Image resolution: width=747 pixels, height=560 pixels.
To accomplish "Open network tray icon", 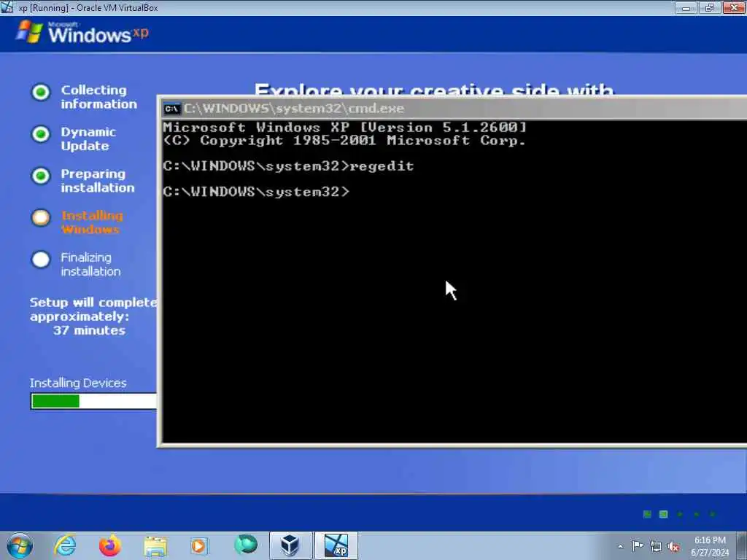I will tap(656, 546).
